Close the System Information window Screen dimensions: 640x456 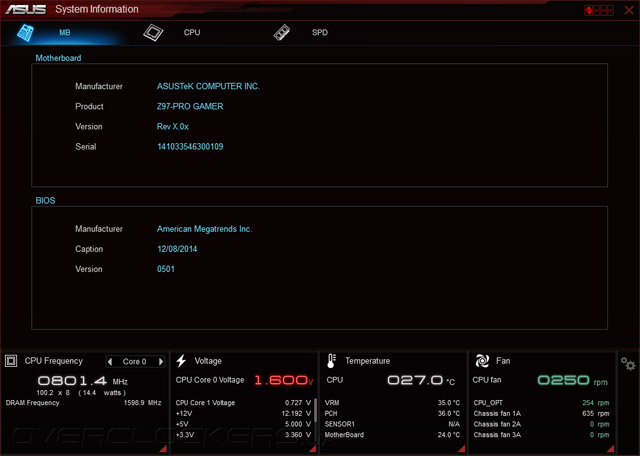pos(629,10)
